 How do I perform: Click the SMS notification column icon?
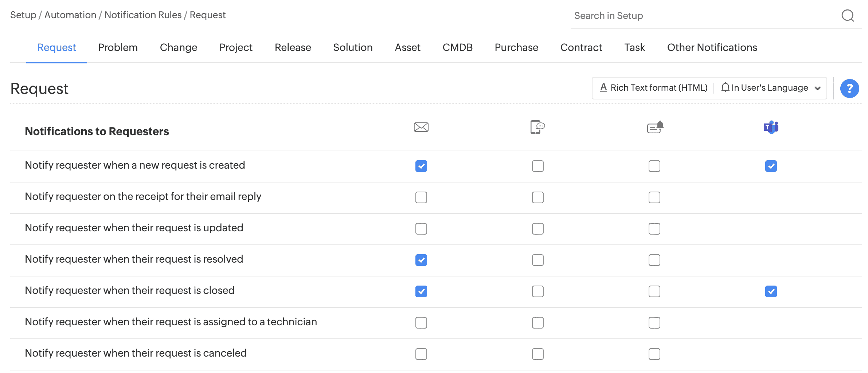(537, 127)
